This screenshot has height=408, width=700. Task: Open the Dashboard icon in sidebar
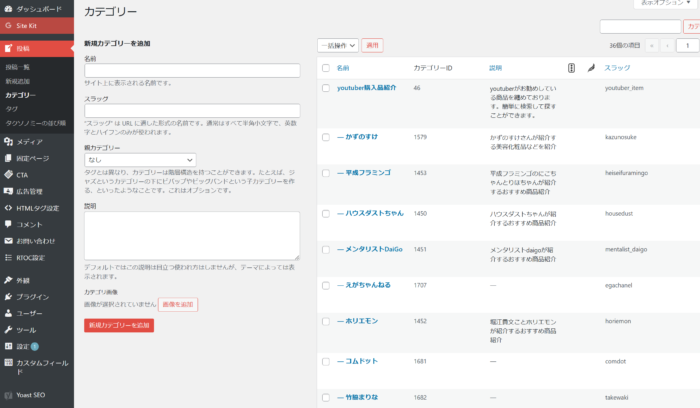click(x=8, y=8)
